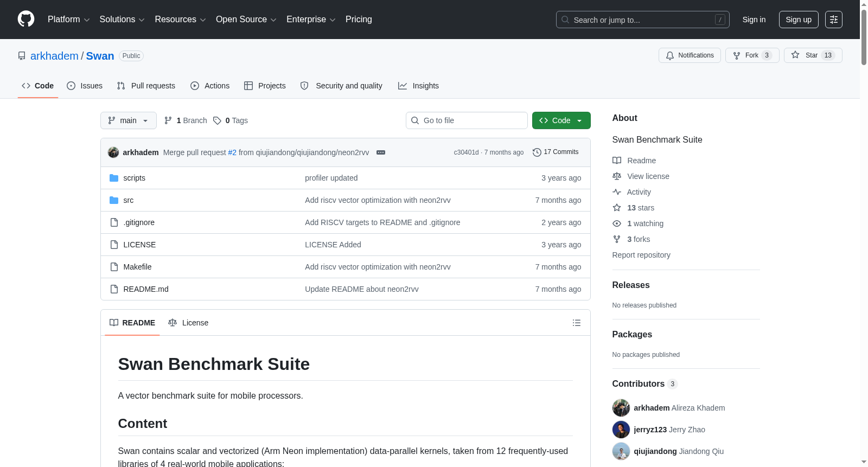Expand the Open Source menu

[246, 20]
